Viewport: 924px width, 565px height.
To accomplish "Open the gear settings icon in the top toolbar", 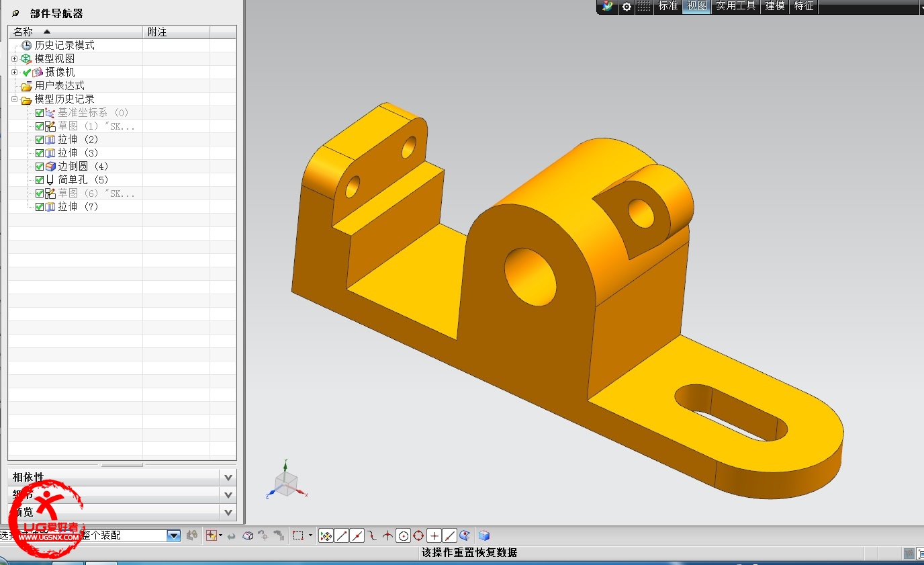I will (x=627, y=6).
